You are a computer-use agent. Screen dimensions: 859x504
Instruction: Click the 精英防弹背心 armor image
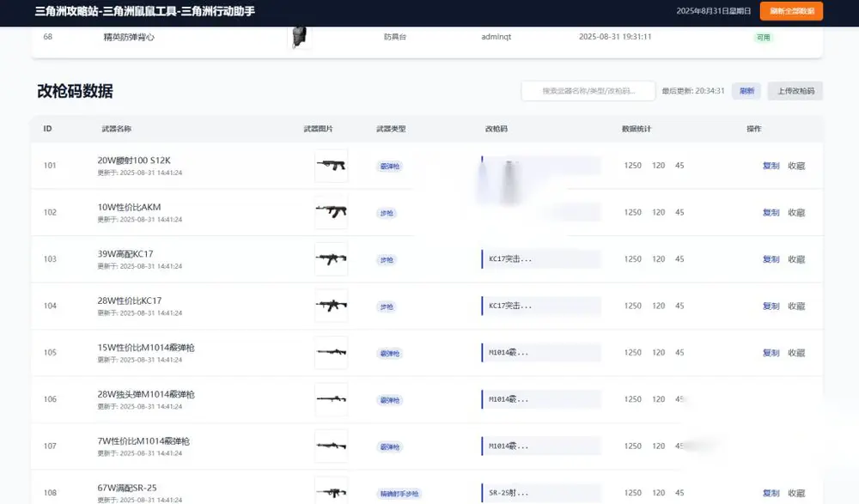(300, 37)
